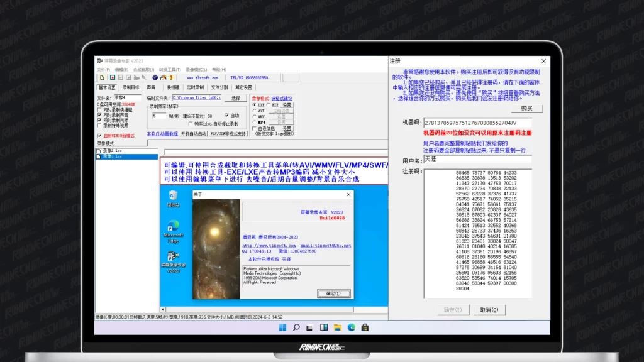
Task: Click the yellow question mark help icon
Action: (x=170, y=78)
